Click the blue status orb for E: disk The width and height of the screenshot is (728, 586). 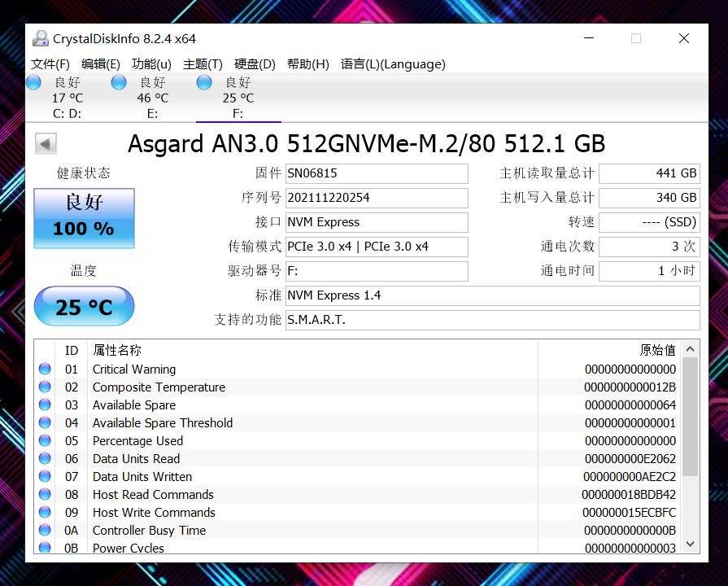tap(119, 82)
